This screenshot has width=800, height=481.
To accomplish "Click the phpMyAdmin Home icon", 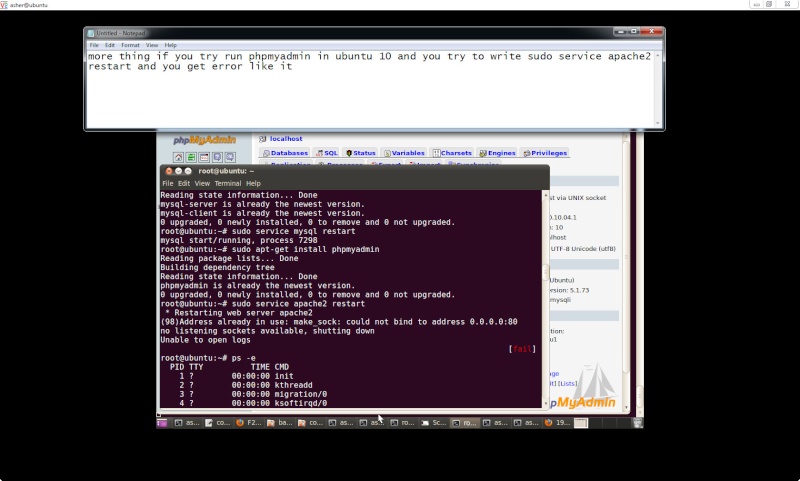I will tap(178, 157).
